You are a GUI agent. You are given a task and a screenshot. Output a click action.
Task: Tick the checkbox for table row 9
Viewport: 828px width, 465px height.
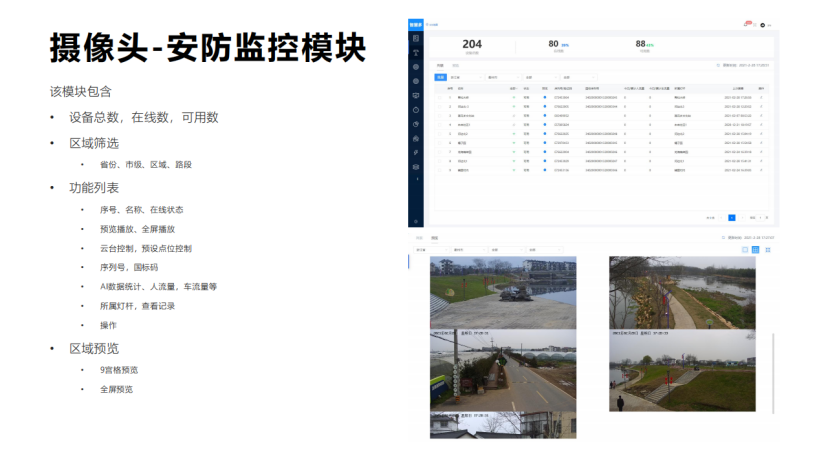point(439,170)
